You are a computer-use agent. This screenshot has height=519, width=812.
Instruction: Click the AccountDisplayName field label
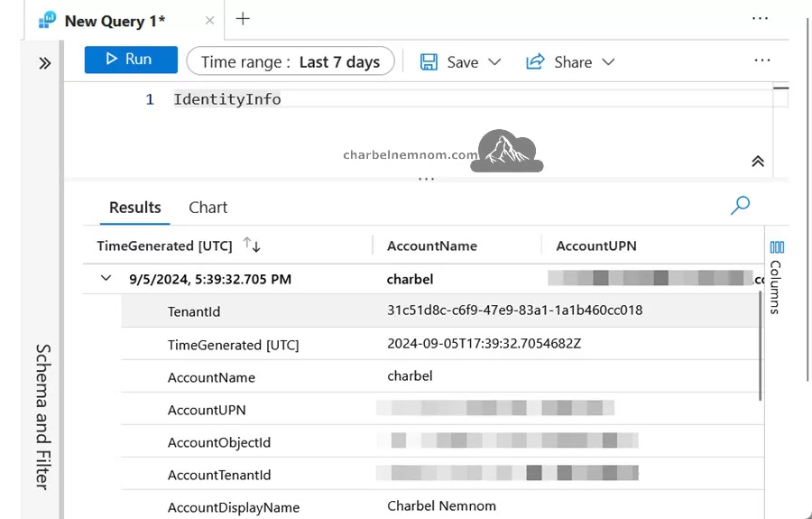coord(234,507)
